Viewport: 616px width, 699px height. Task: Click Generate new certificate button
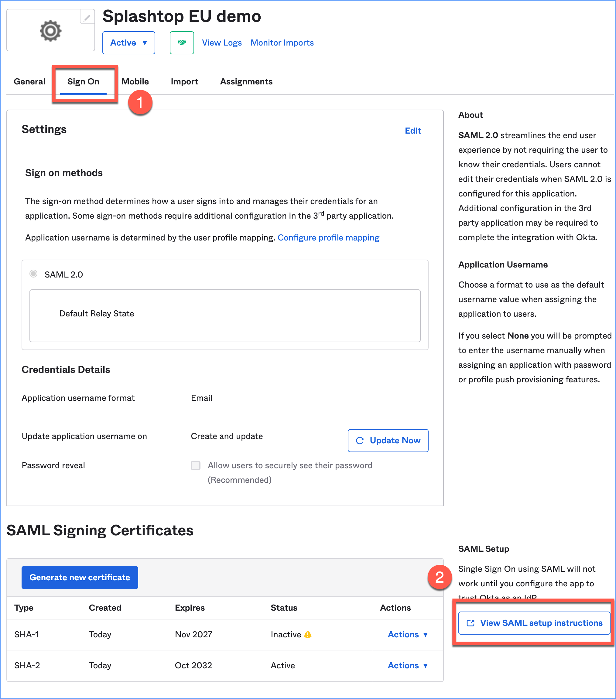pyautogui.click(x=80, y=577)
